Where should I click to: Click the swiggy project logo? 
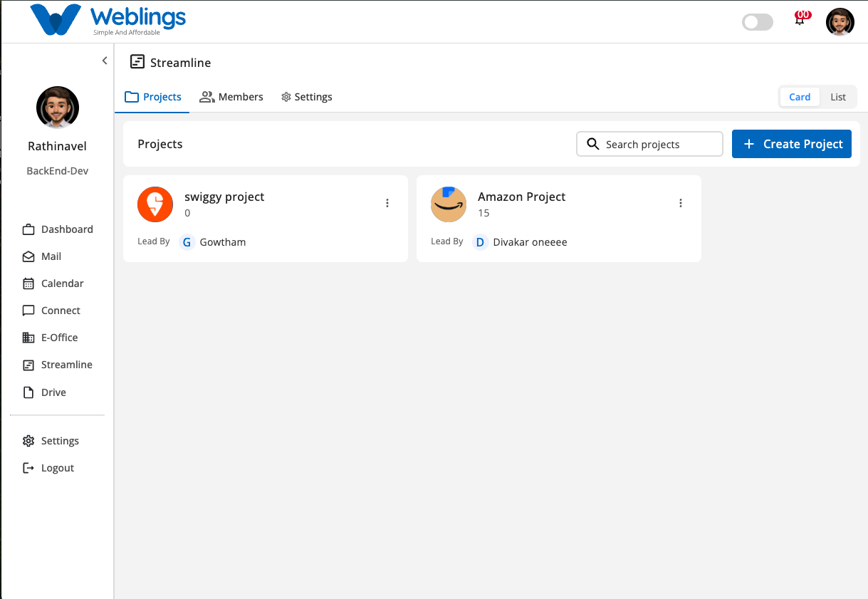click(155, 204)
